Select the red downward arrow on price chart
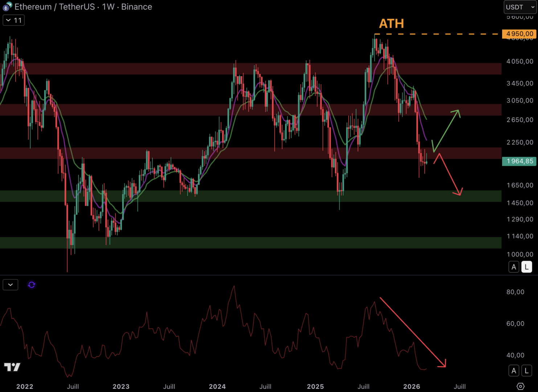538x392 pixels. [450, 174]
